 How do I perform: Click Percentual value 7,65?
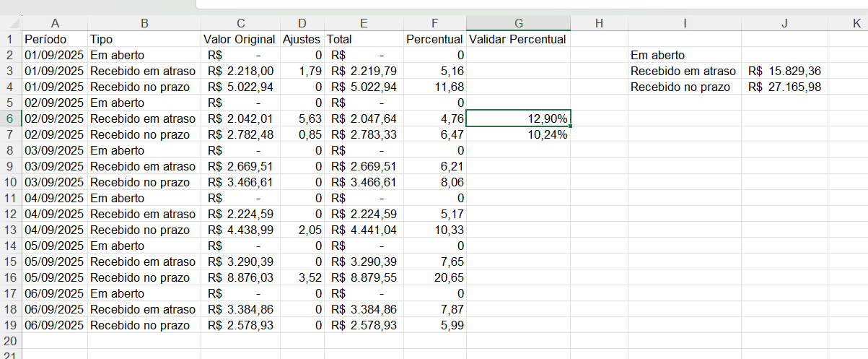click(435, 261)
